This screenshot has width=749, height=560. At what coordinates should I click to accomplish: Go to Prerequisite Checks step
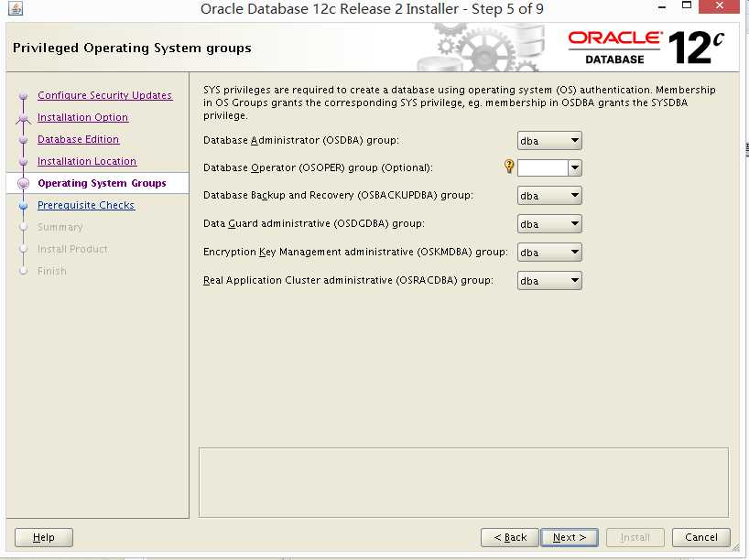click(x=86, y=205)
